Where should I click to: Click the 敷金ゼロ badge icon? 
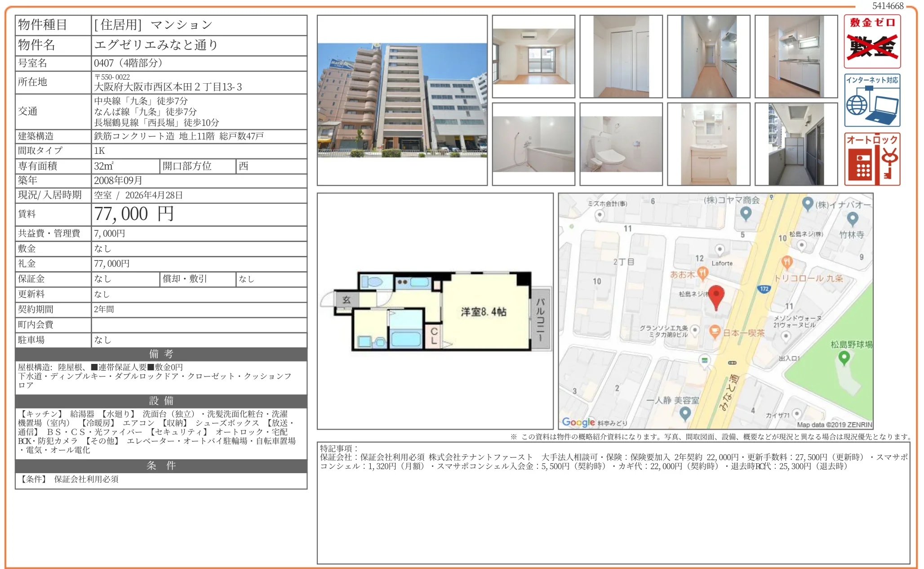[x=872, y=41]
